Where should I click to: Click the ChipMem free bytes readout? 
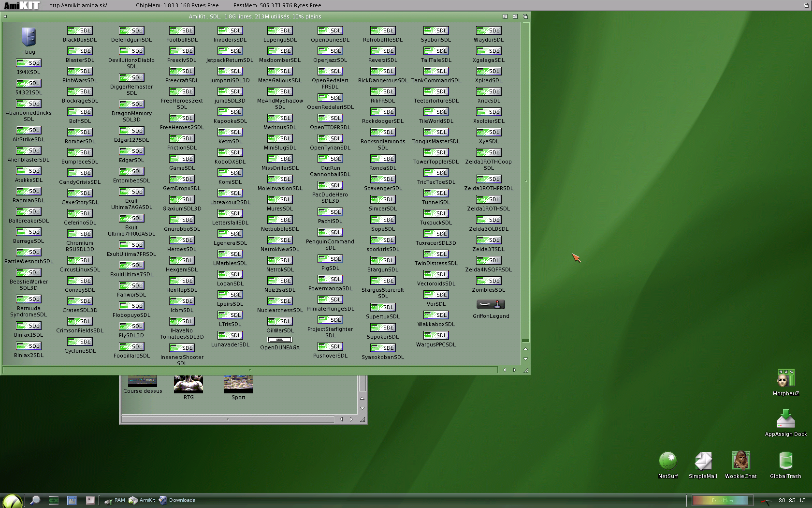(177, 5)
